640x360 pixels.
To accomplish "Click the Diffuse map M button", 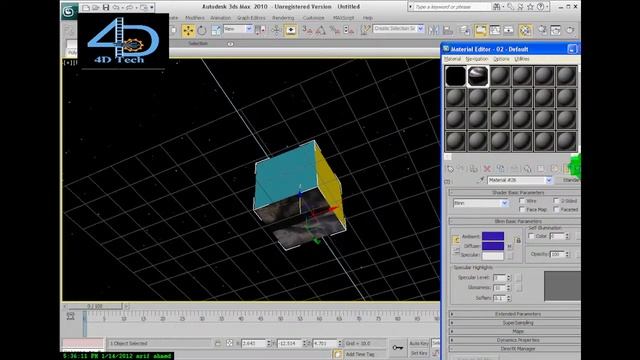I will 509,247.
